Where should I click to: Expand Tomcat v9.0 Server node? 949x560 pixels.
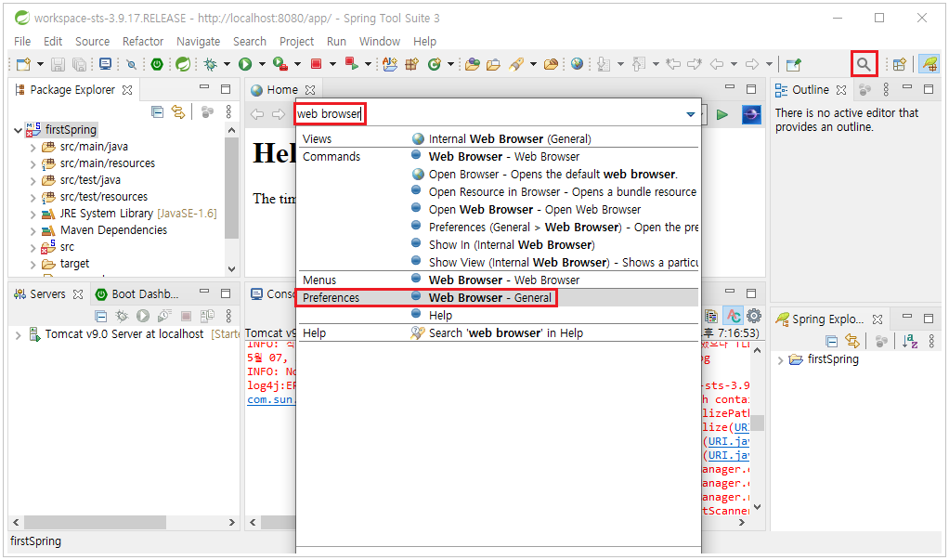(x=19, y=334)
